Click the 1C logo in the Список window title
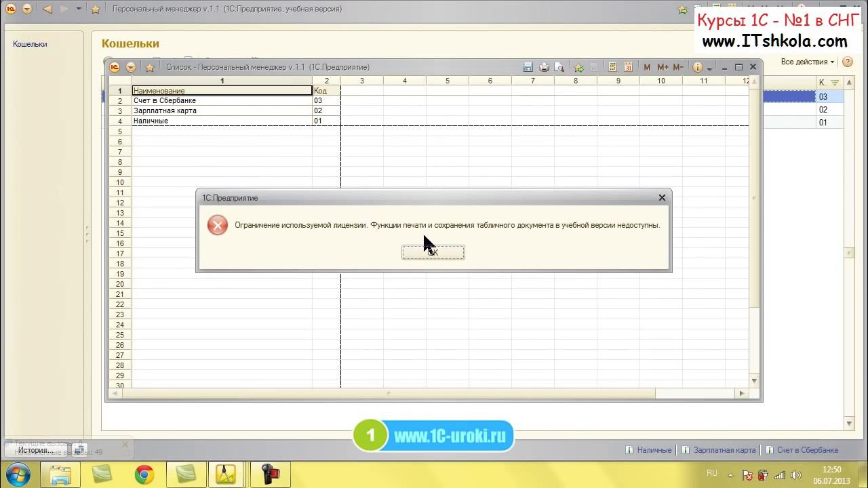Viewport: 868px width, 488px height. pos(115,67)
